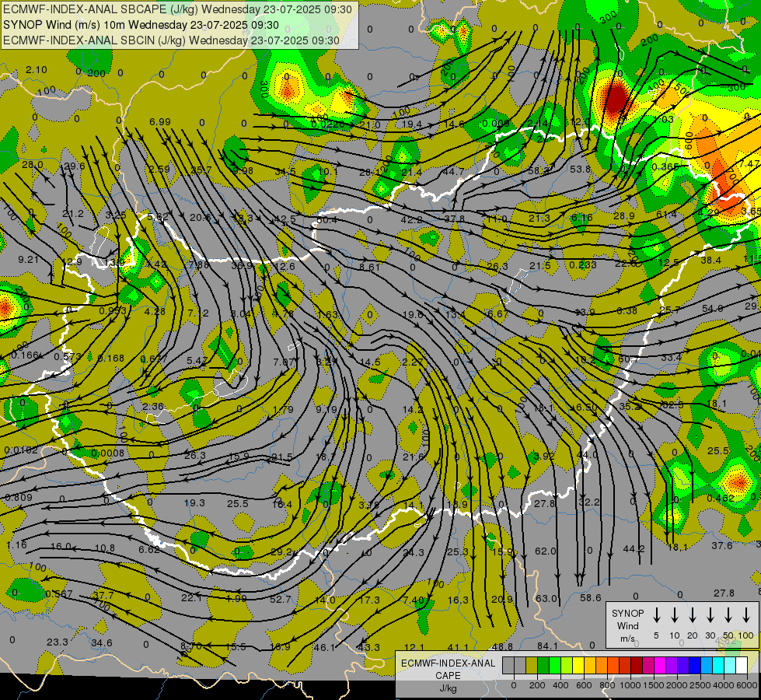Click the map value 63.0

click(546, 598)
